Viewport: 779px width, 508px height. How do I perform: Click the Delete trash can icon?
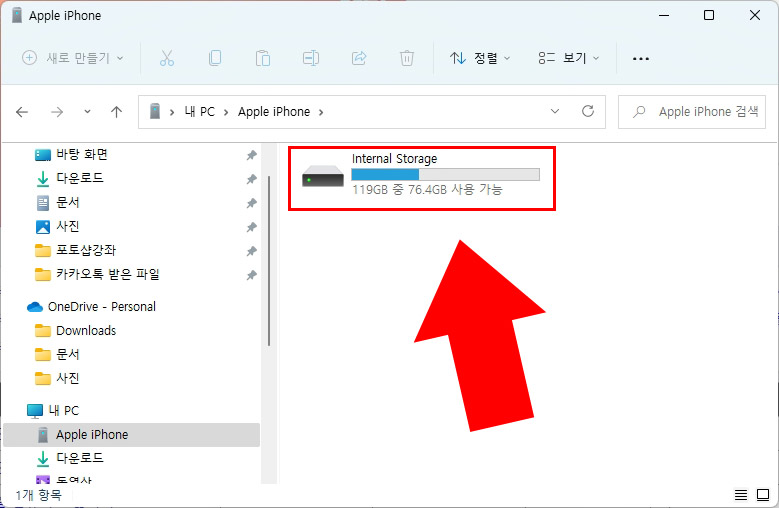point(407,58)
